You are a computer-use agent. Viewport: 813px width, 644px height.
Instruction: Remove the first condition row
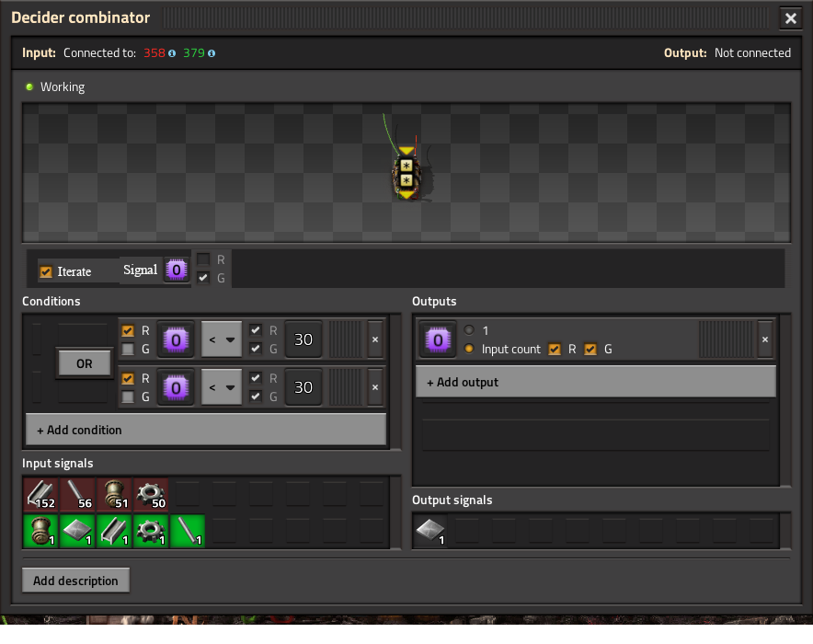tap(375, 339)
